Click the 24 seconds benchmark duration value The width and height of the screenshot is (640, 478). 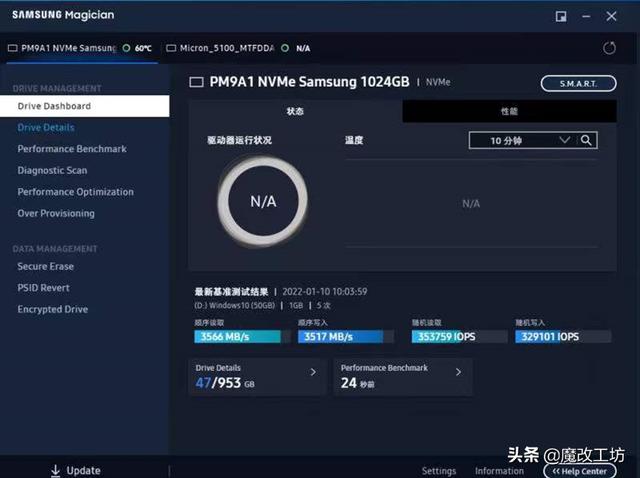click(358, 383)
